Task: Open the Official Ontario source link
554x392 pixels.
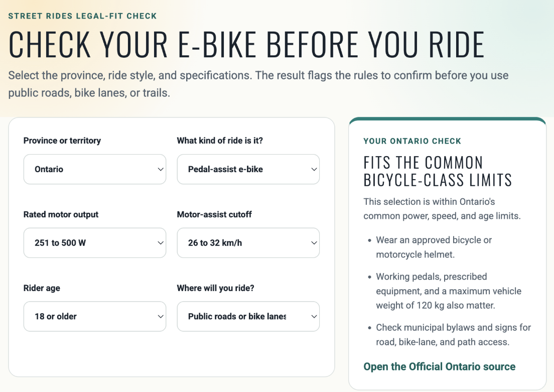Action: pyautogui.click(x=439, y=366)
